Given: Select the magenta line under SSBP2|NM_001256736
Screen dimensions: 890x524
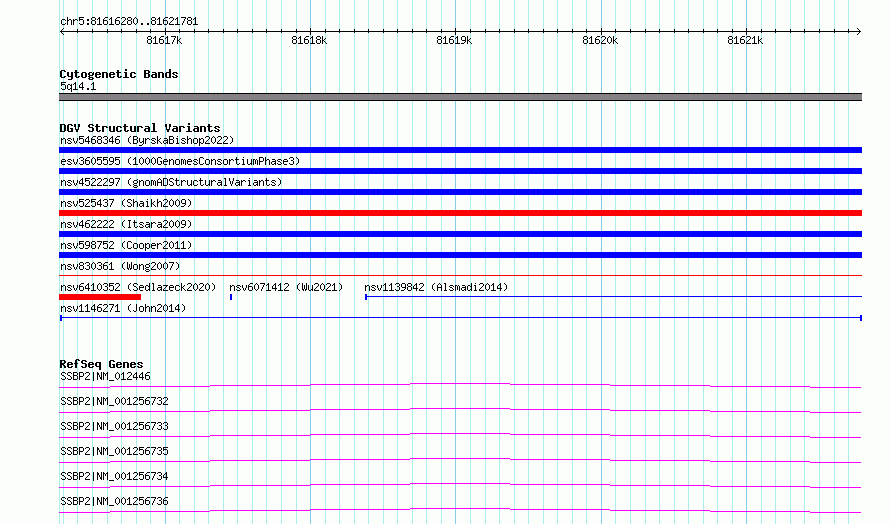Looking at the screenshot, I should [x=460, y=511].
